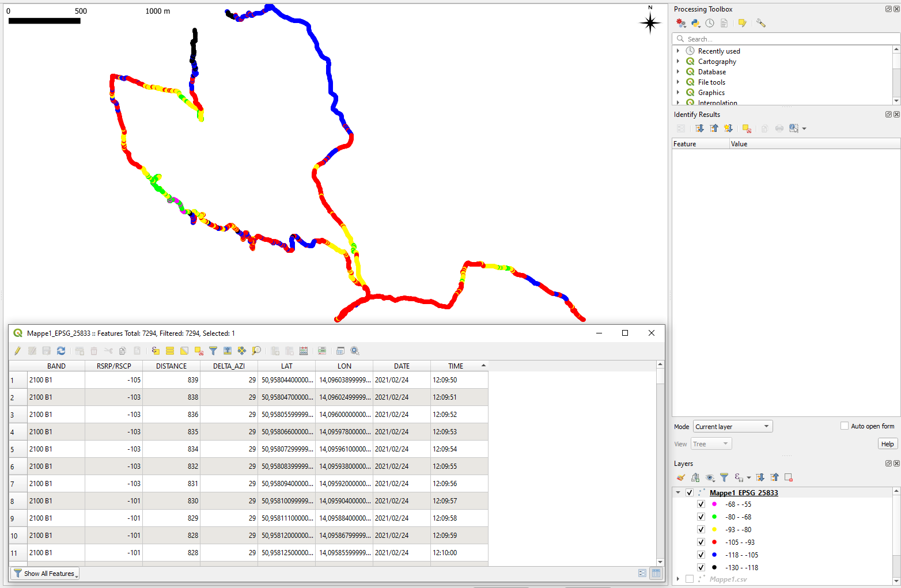
Task: Expand Cartography algorithms group
Action: [678, 61]
